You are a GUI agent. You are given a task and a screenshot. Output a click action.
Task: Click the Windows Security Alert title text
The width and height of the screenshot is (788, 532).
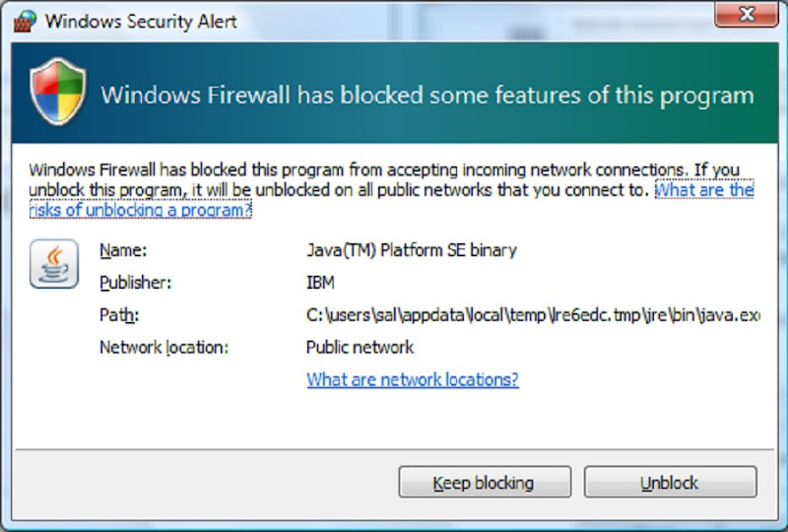(141, 21)
